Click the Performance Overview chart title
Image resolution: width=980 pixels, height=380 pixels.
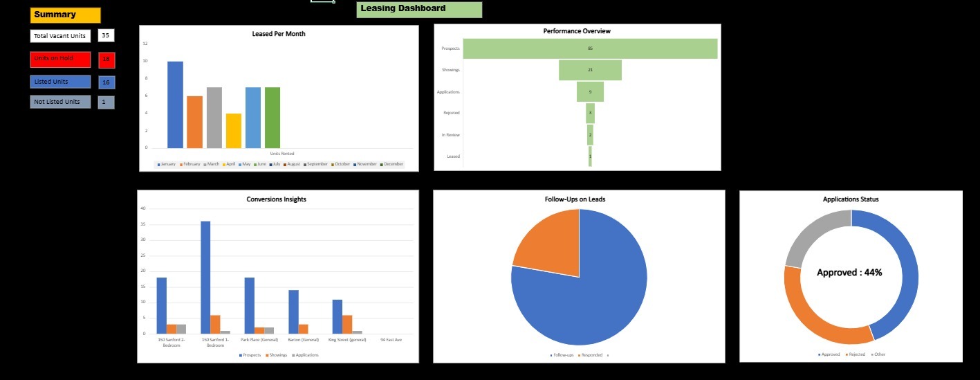tap(577, 31)
